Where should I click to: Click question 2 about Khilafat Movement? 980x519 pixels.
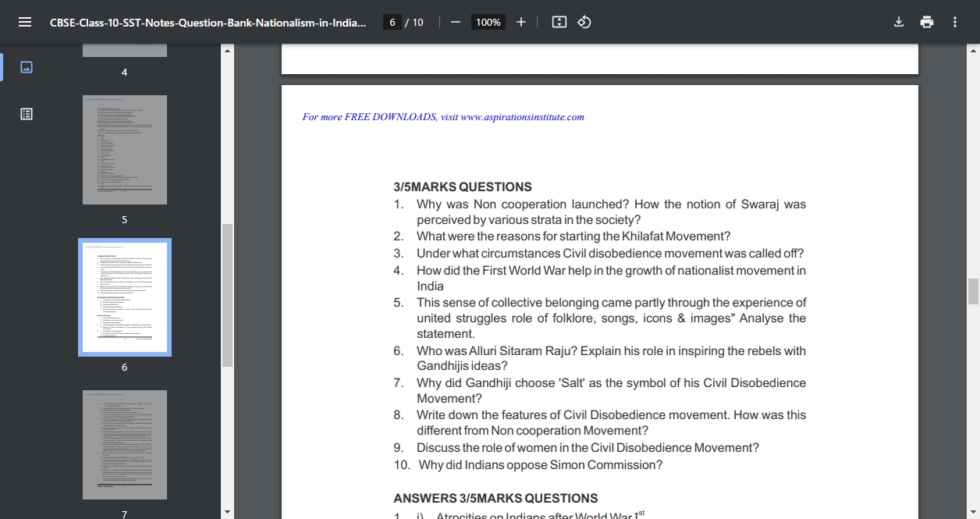(562, 236)
